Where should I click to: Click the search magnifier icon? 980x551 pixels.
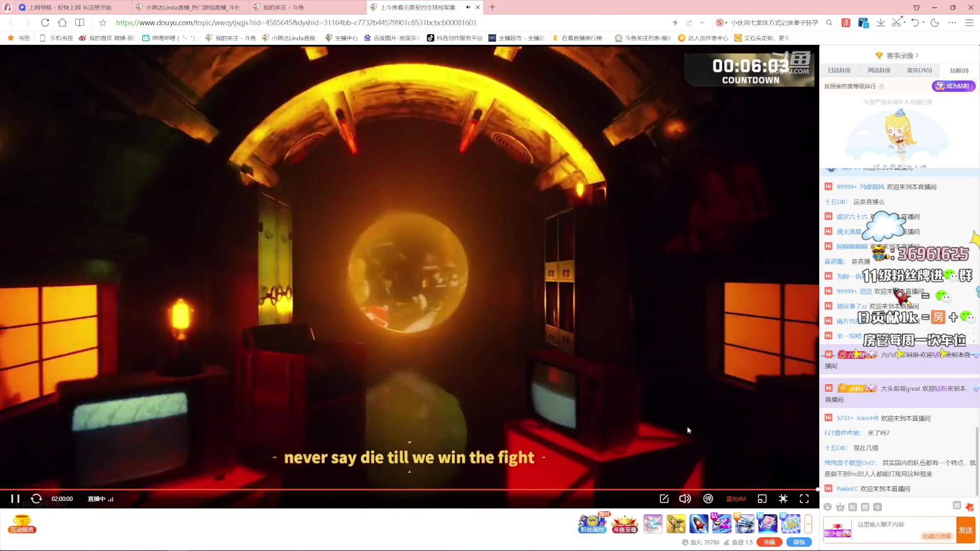[829, 22]
